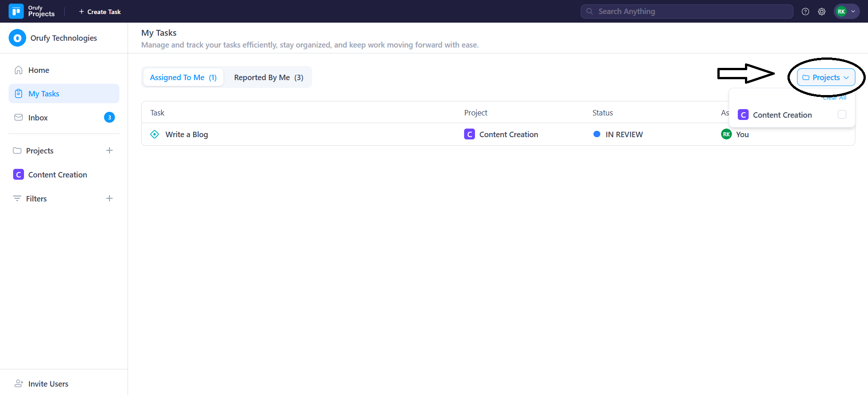
Task: Switch to Reported By Me tab
Action: tap(268, 77)
